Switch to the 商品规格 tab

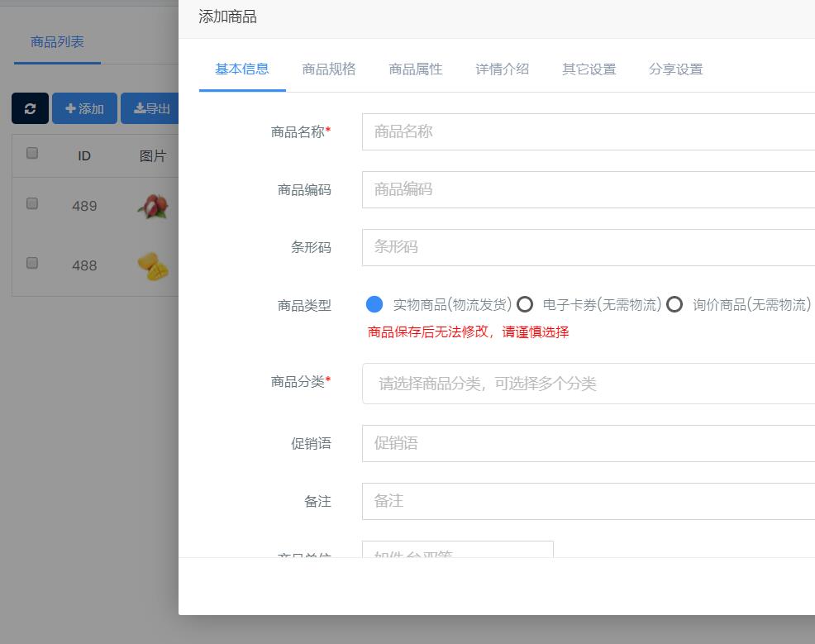point(329,69)
